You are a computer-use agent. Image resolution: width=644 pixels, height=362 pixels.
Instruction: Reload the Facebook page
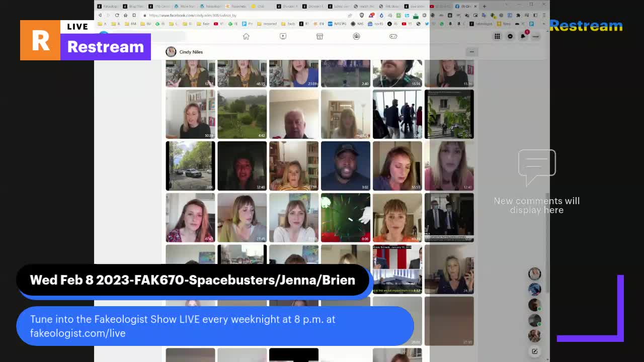117,16
